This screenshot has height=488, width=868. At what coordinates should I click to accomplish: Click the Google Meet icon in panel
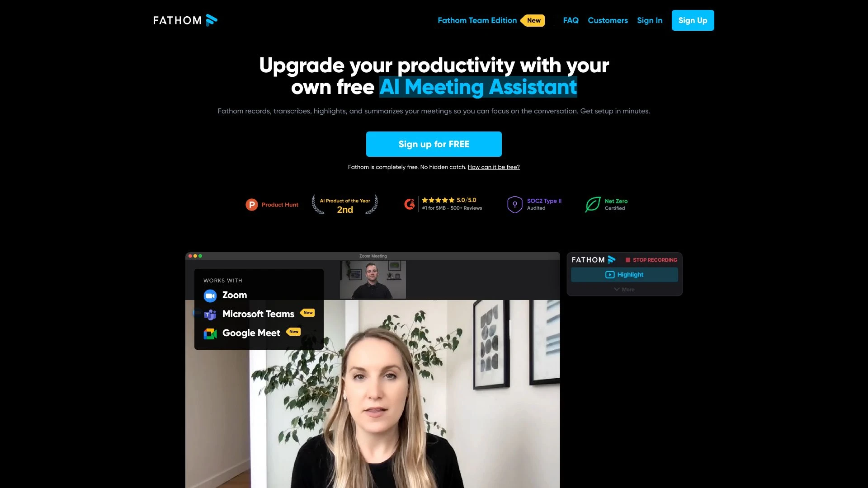coord(210,333)
